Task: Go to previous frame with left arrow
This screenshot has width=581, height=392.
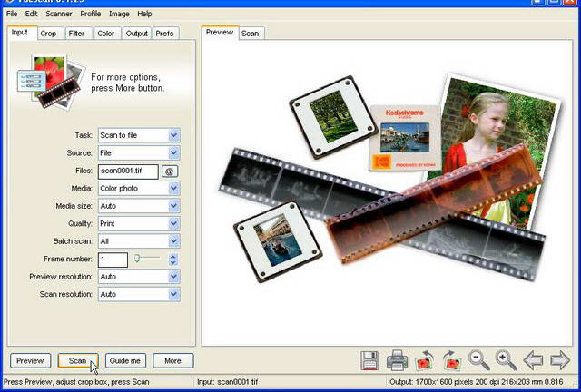Action: (x=533, y=360)
